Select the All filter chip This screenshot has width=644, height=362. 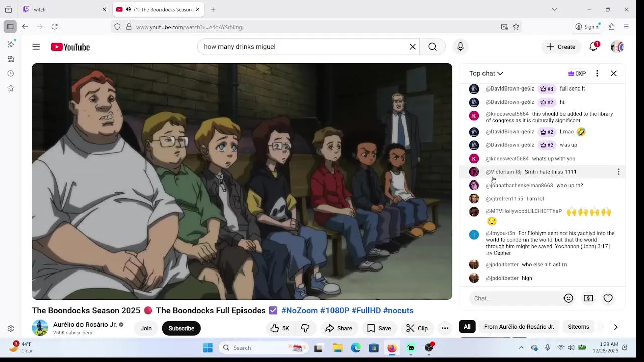point(467,327)
